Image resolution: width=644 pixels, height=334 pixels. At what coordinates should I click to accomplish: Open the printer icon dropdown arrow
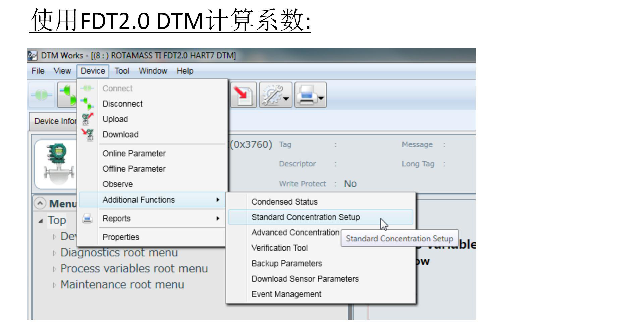pyautogui.click(x=321, y=98)
